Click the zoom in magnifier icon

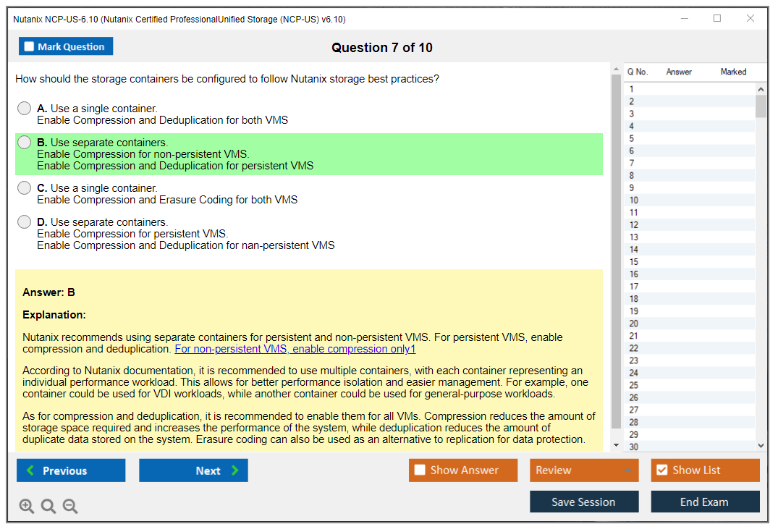pyautogui.click(x=26, y=506)
